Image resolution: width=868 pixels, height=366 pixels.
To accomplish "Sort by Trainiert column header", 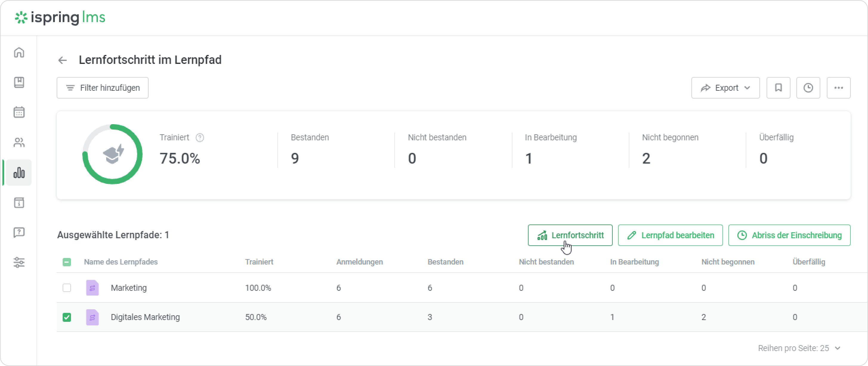I will tap(259, 262).
